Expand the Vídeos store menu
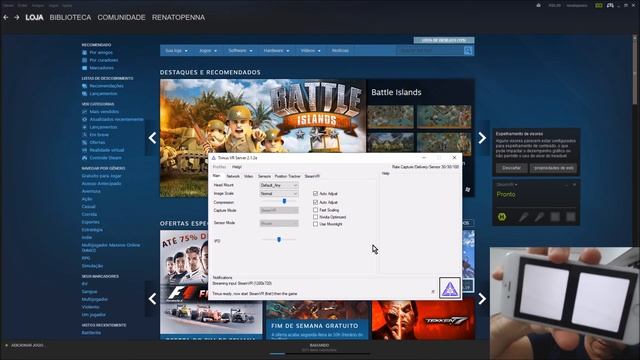This screenshot has height=360, width=640. 311,51
